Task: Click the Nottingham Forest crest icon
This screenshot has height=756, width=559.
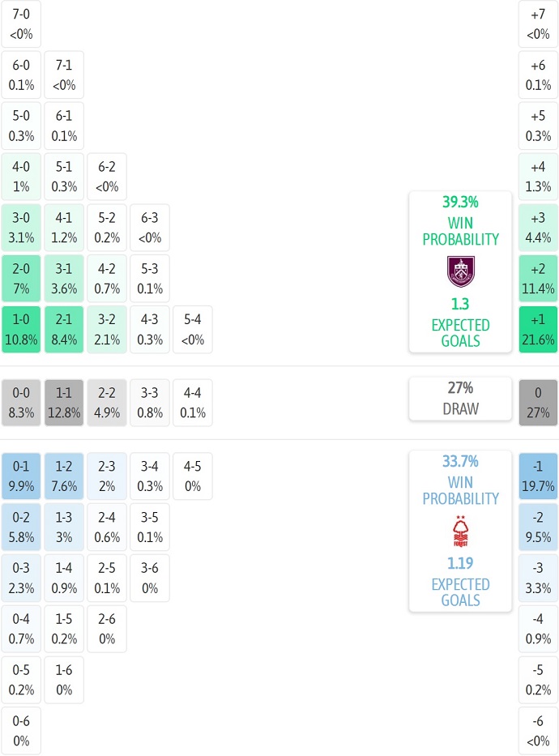Action: (x=460, y=532)
